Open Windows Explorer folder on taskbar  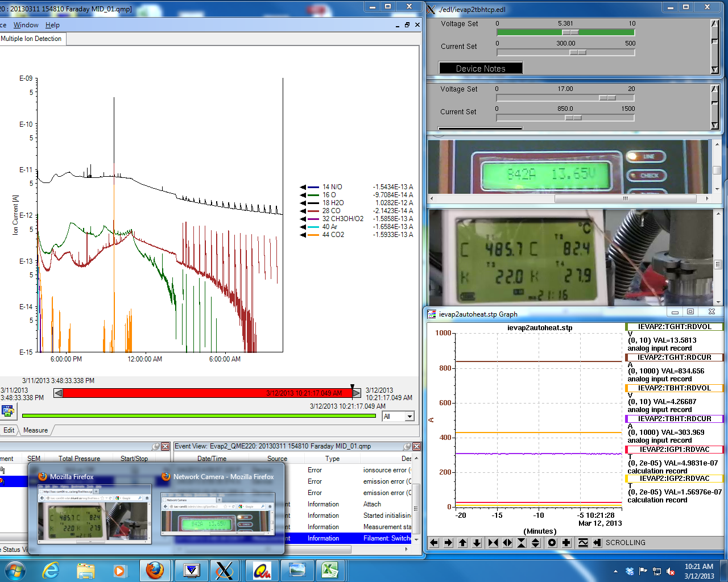tap(85, 570)
